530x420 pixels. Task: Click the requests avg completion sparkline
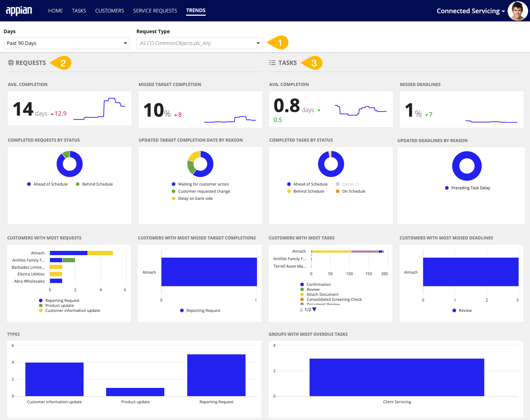pos(99,108)
